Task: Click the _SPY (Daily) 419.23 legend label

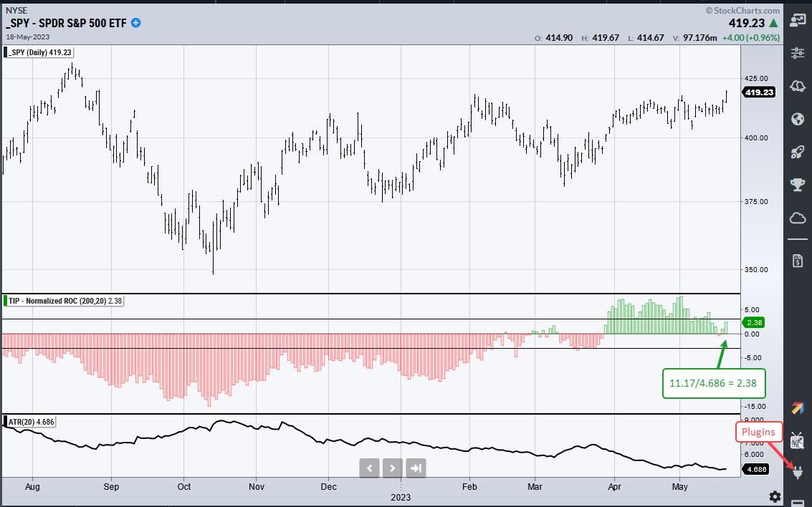Action: coord(42,52)
